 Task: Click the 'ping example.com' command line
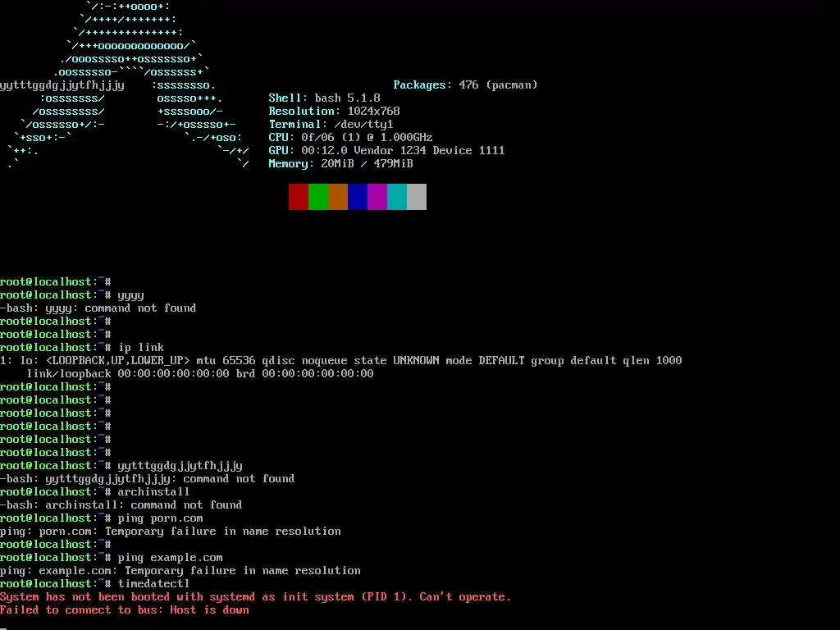(112, 558)
